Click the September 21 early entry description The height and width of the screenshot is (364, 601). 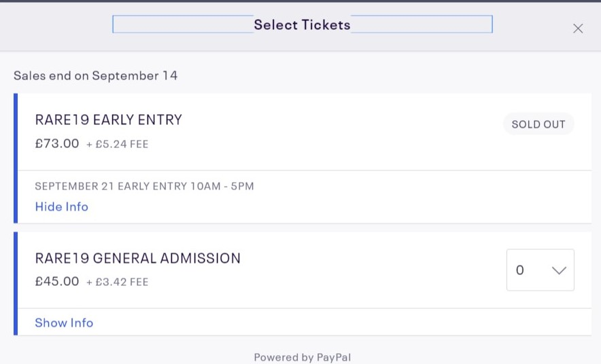pos(144,186)
